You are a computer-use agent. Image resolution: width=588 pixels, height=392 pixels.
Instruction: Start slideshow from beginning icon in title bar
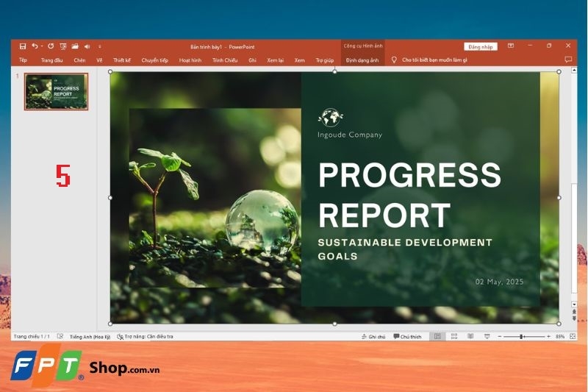tap(63, 46)
